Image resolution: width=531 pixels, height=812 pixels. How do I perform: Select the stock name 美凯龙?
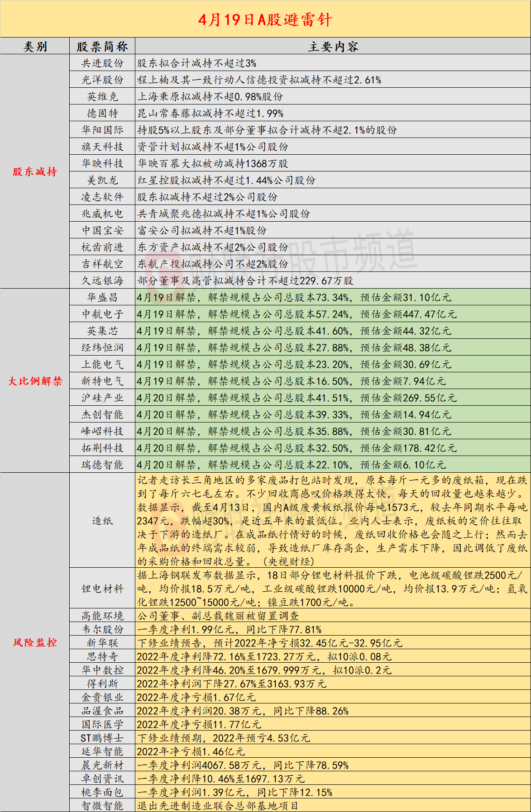102,180
